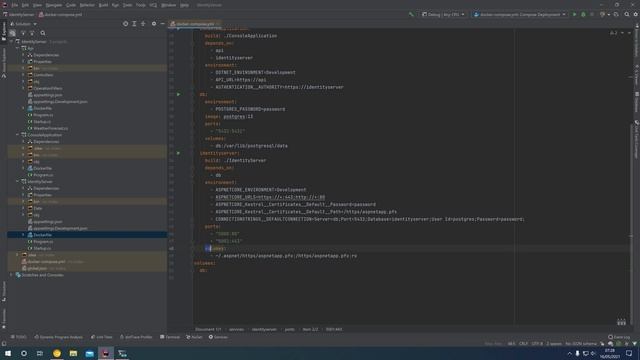
Task: Start debugging with the green bug icon
Action: (583, 14)
